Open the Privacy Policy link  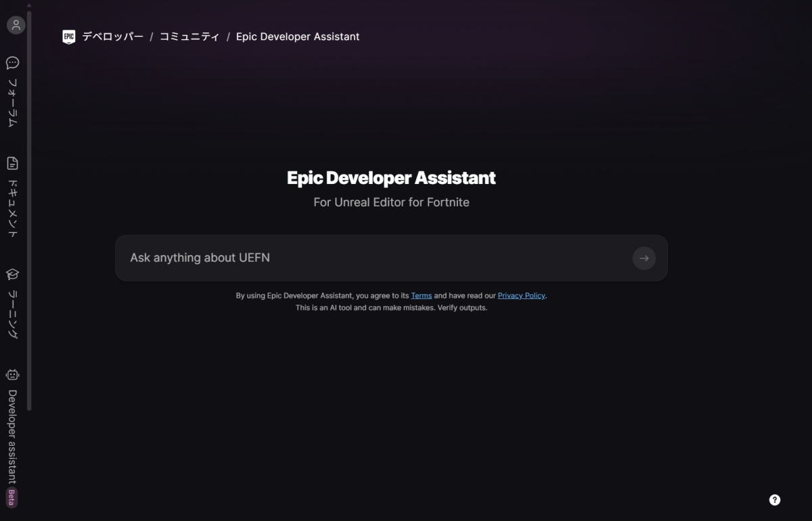coord(521,296)
